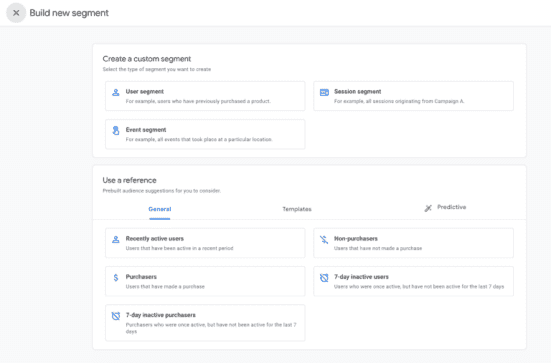
Task: Choose the 7-day inactive users card
Action: tap(413, 281)
